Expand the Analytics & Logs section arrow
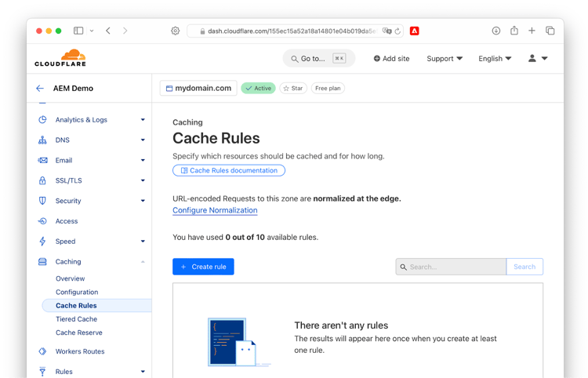Screen dimensions: 588x378 143,120
